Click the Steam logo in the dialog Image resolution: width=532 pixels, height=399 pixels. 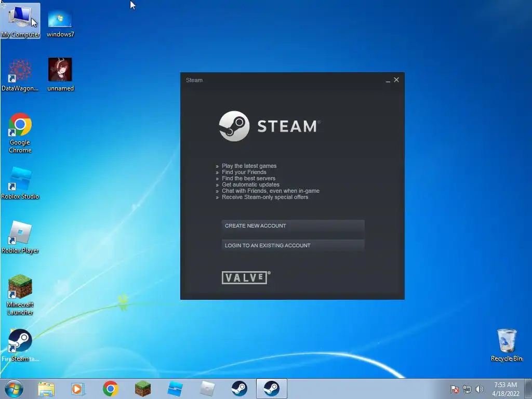coord(270,126)
